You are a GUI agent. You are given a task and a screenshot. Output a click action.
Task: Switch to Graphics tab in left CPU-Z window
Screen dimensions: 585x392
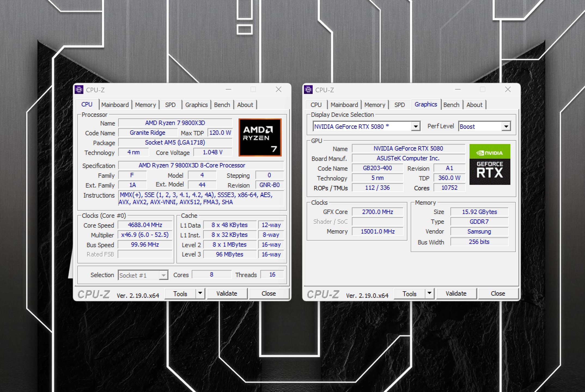[x=196, y=105]
